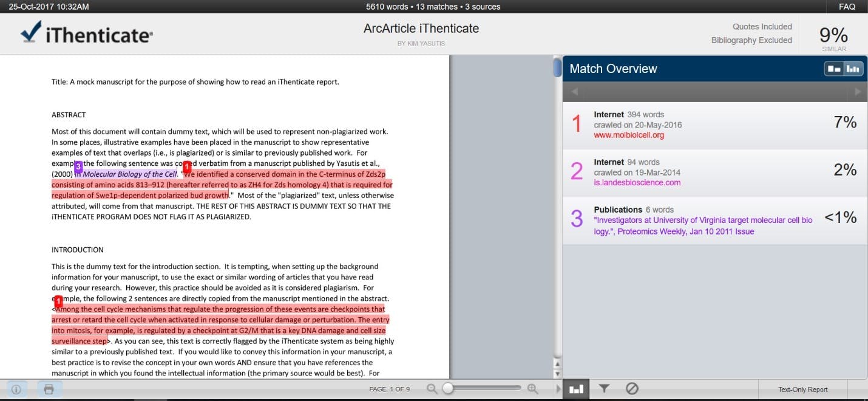Zoom in using the magnifier plus icon
The image size is (868, 401).
tap(532, 388)
